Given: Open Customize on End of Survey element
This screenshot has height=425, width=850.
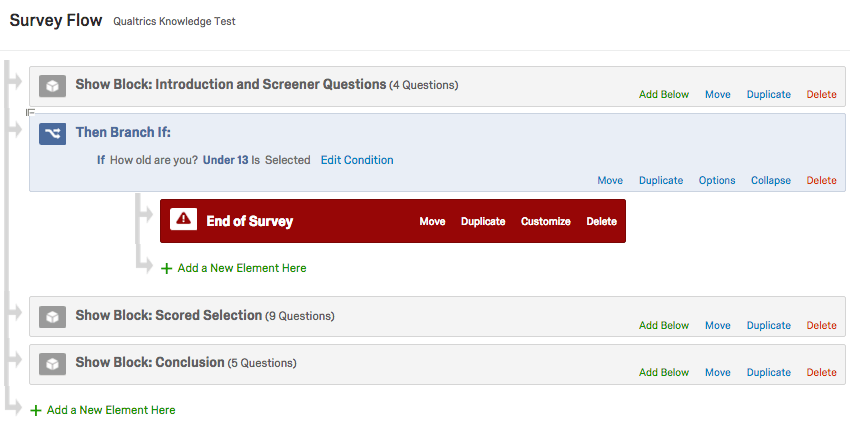Looking at the screenshot, I should tap(545, 221).
